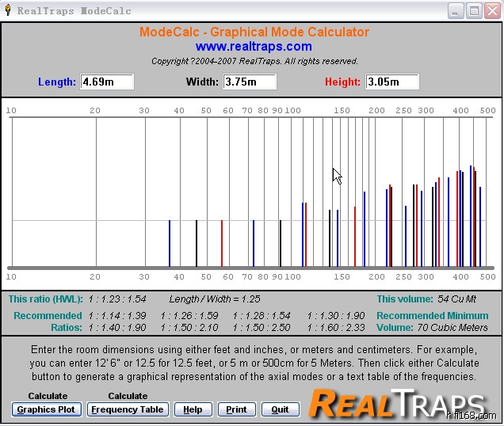Image resolution: width=504 pixels, height=426 pixels.
Task: Select the Height value field
Action: 391,82
